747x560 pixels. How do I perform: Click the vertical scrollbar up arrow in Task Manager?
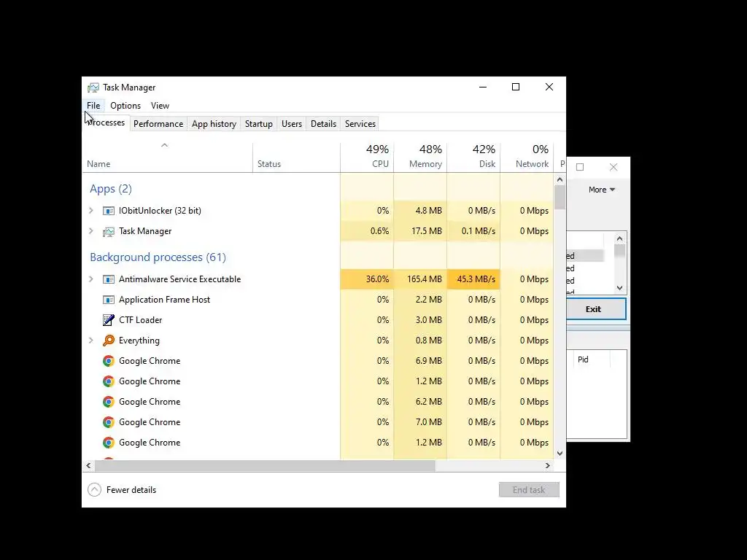(560, 179)
